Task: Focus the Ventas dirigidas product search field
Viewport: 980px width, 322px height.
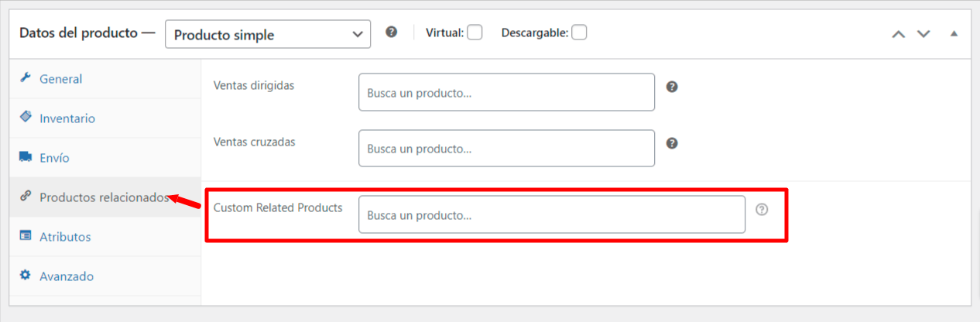Action: [x=507, y=92]
